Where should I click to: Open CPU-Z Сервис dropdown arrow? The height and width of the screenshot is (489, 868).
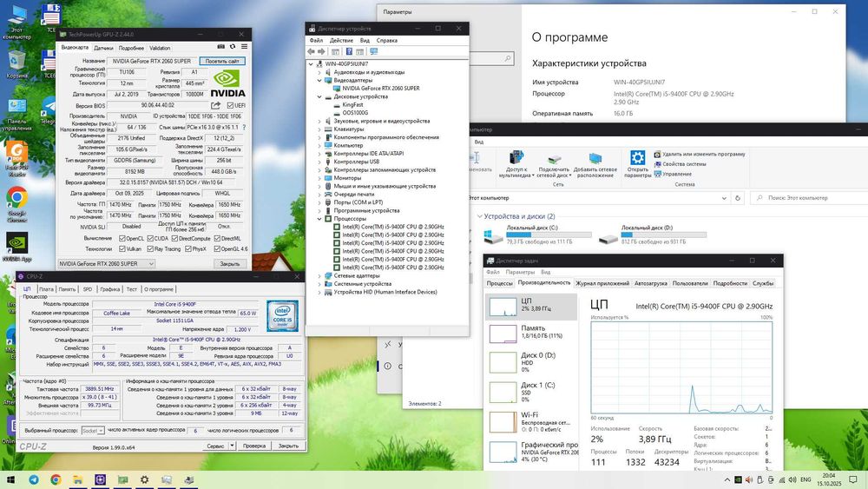pyautogui.click(x=232, y=446)
